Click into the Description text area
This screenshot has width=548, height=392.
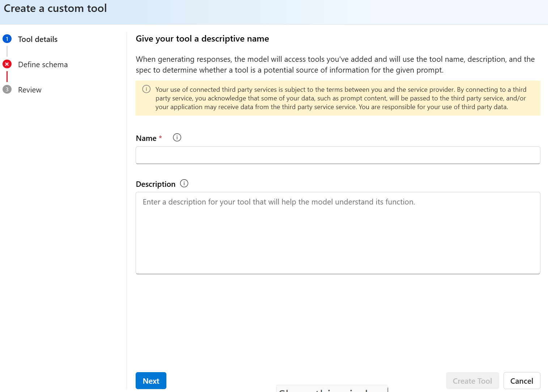(337, 233)
